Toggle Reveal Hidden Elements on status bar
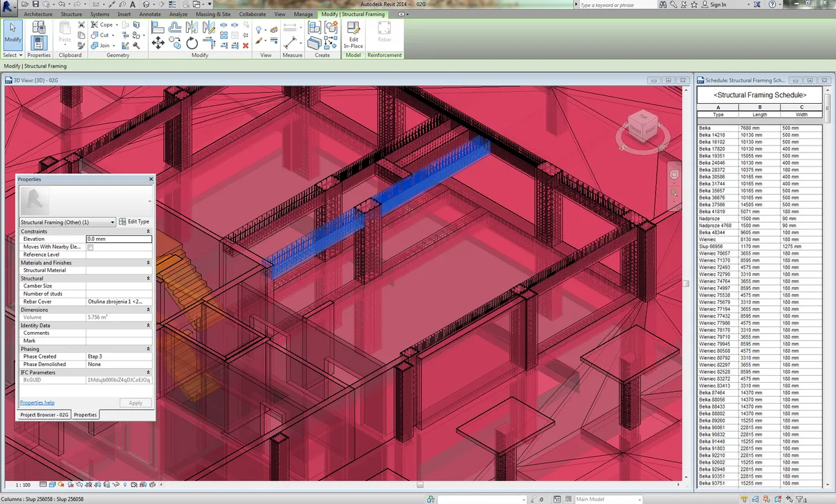Viewport: 836px width, 504px height. click(x=125, y=485)
